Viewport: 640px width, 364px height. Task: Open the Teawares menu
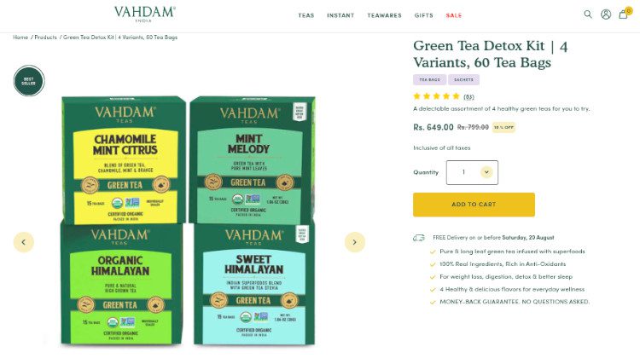[x=384, y=15]
